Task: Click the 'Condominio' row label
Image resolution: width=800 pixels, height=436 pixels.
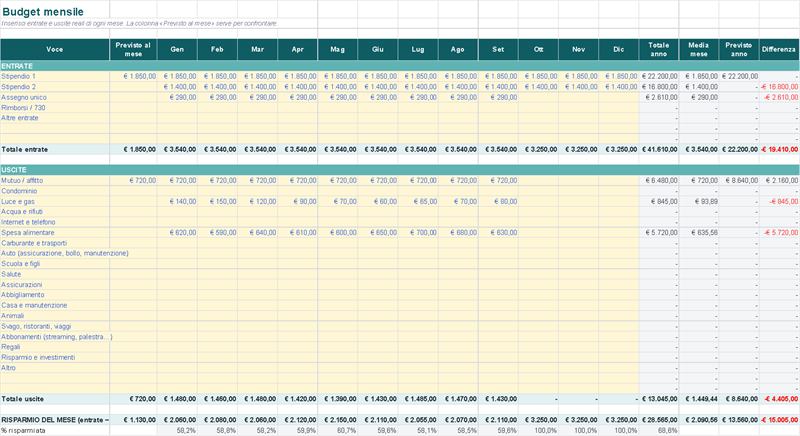Action: (x=19, y=191)
